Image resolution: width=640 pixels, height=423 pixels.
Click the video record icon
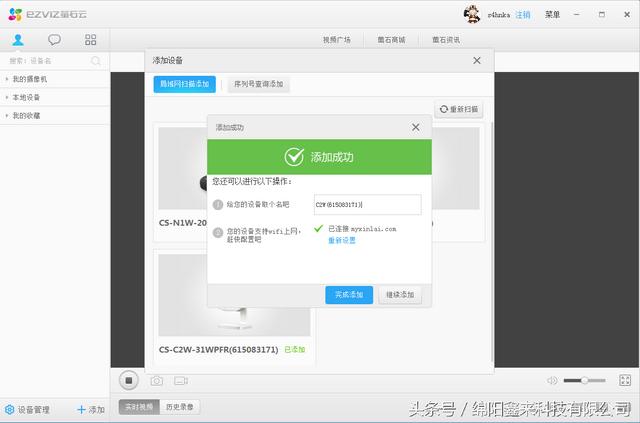(181, 381)
